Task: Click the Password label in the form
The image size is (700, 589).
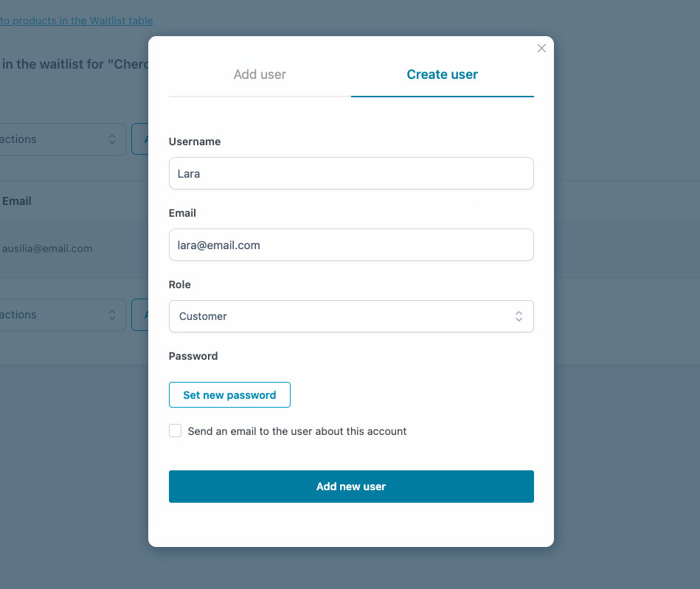Action: coord(193,356)
